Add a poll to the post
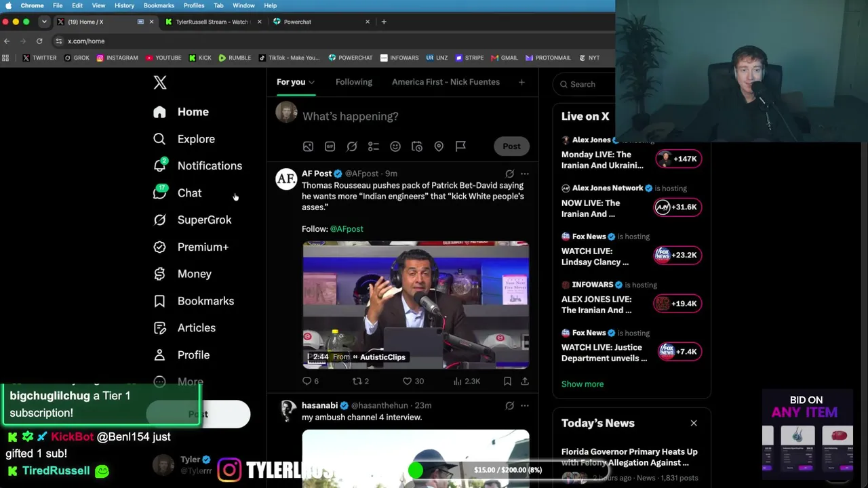 pos(373,146)
